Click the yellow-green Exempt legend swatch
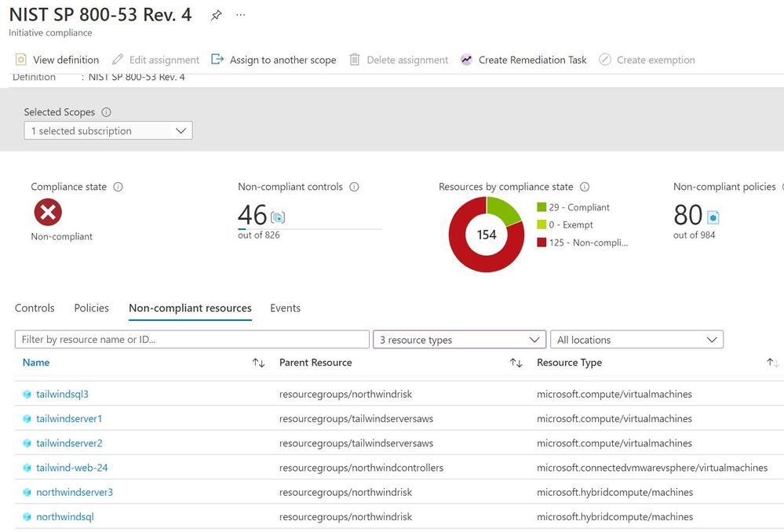The height and width of the screenshot is (532, 784). 542,224
